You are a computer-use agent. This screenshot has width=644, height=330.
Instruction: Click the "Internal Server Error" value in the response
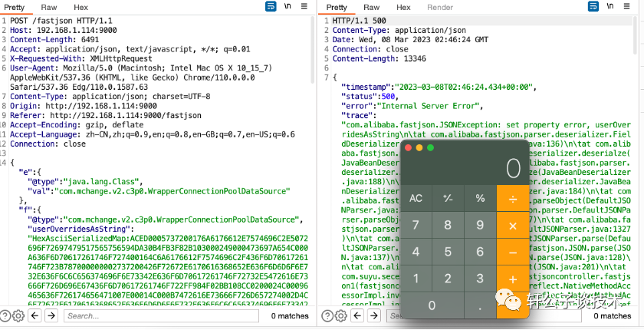pyautogui.click(x=429, y=106)
